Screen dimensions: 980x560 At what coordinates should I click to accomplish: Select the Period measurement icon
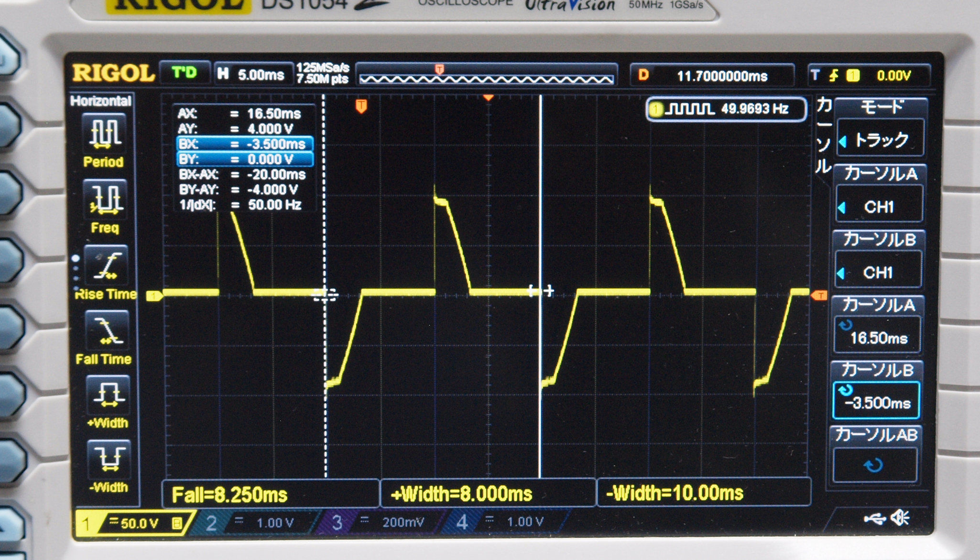click(x=105, y=132)
